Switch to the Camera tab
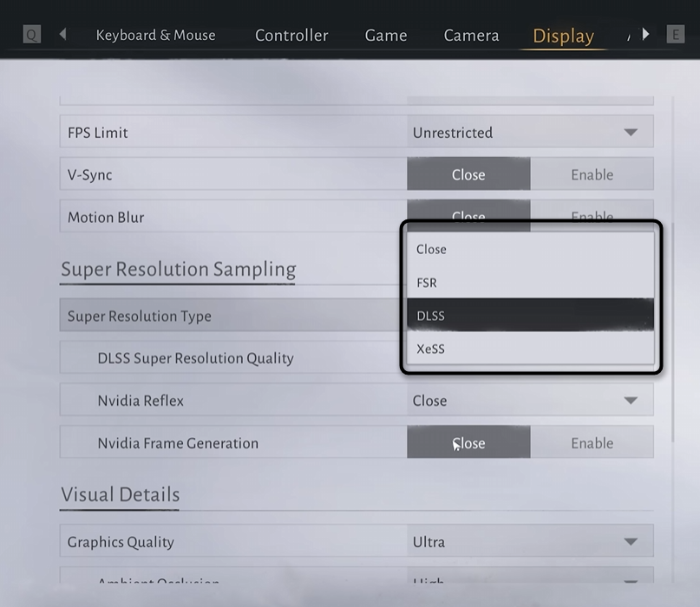Screen dimensions: 700x607 tap(471, 35)
